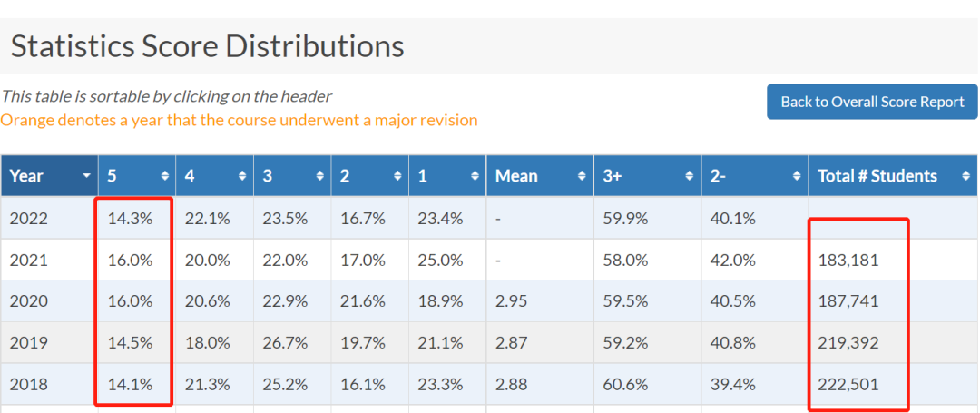The image size is (980, 413).
Task: Click the 2018 total students 222,501
Action: (848, 384)
